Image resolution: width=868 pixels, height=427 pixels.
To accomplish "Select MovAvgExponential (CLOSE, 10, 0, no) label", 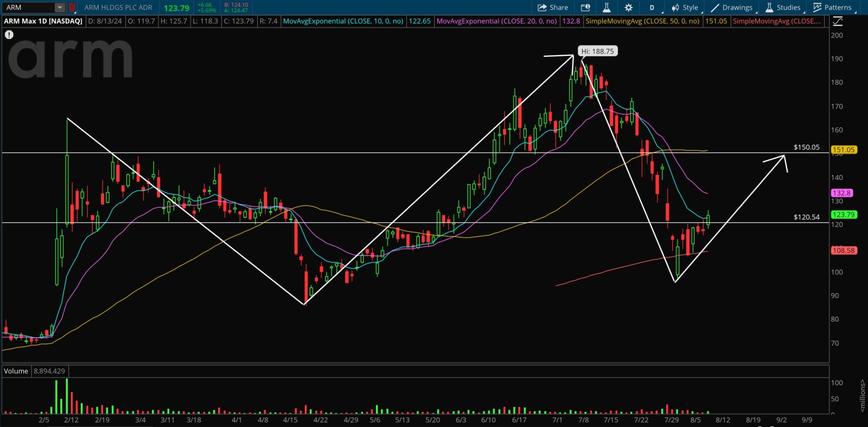I will [343, 21].
